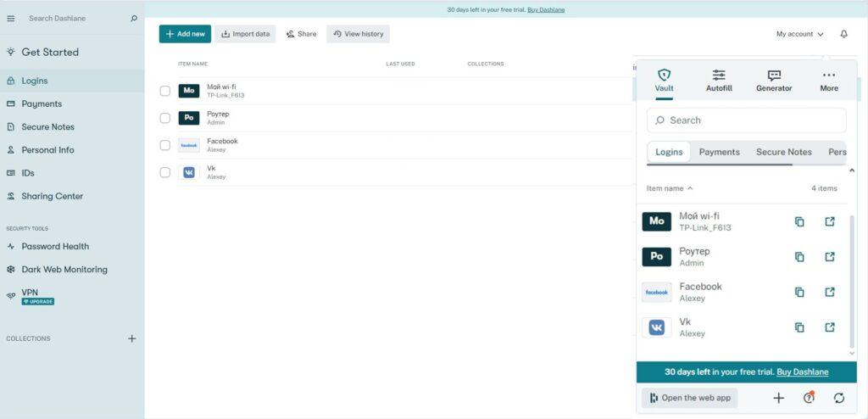Click the VPN UPGRADE badge
Image resolution: width=868 pixels, height=419 pixels.
37,301
